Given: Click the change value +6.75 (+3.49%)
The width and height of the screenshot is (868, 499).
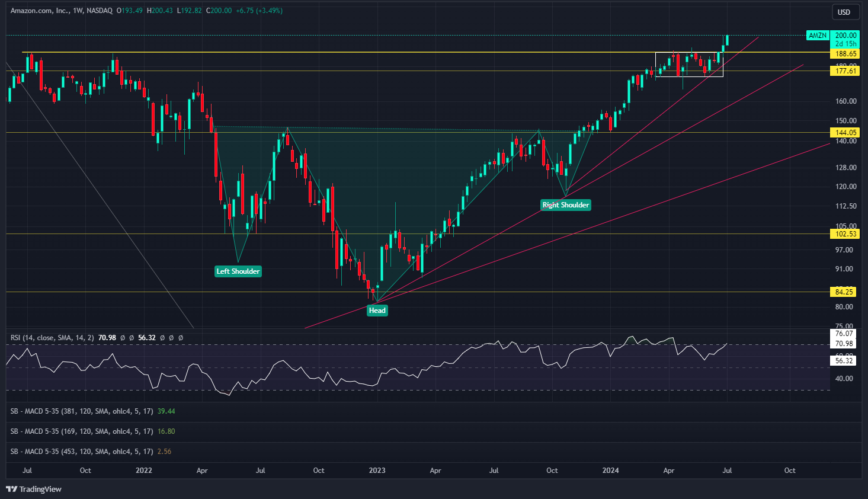Looking at the screenshot, I should [x=258, y=11].
